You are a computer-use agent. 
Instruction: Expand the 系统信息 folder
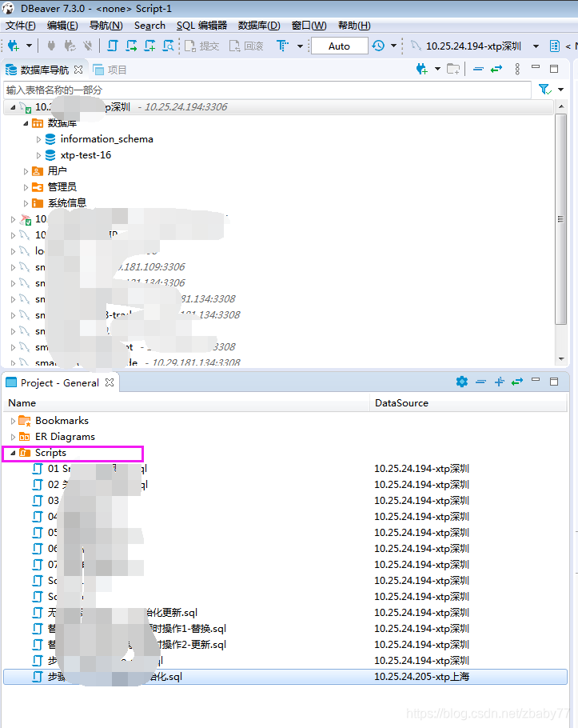coord(26,203)
